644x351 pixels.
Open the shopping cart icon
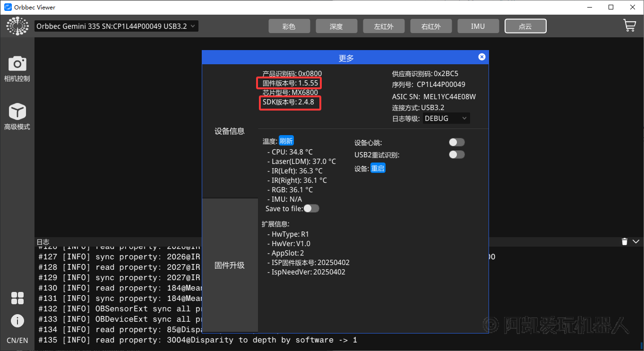click(x=629, y=26)
